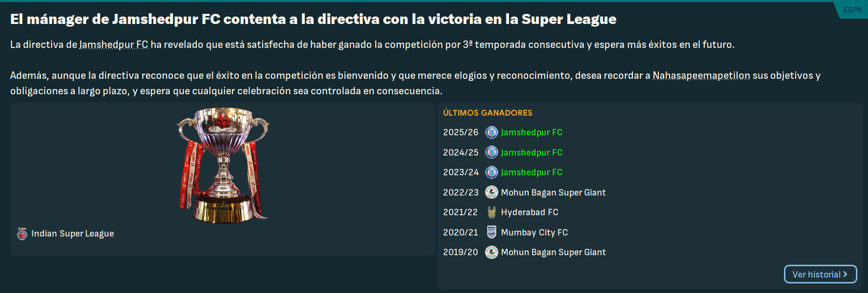Click the ESPN source tag
The width and height of the screenshot is (868, 293).
(x=852, y=10)
